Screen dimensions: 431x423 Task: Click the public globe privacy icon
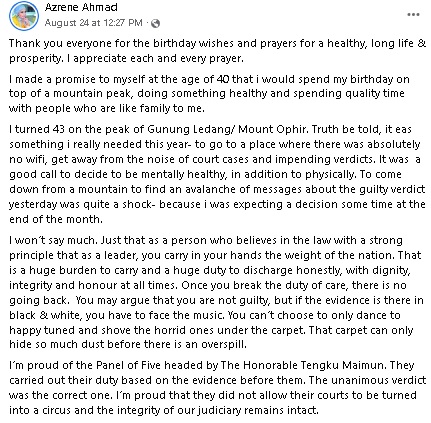(155, 23)
